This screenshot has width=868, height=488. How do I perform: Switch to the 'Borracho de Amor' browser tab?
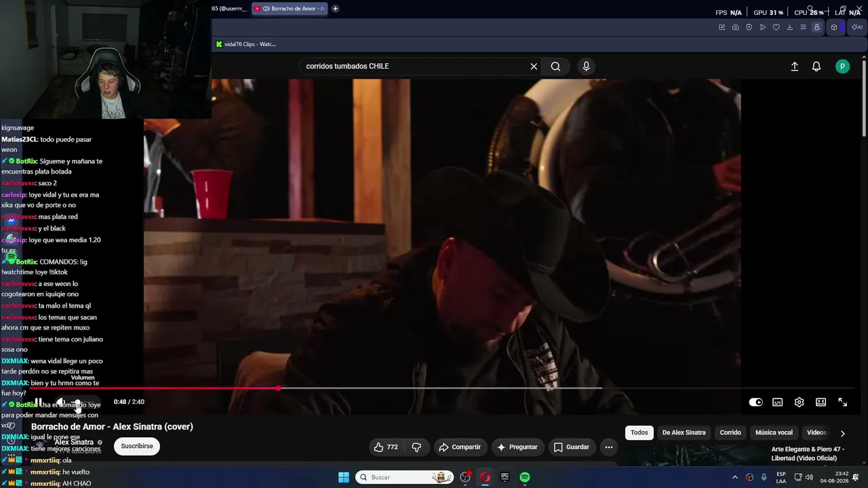coord(290,9)
